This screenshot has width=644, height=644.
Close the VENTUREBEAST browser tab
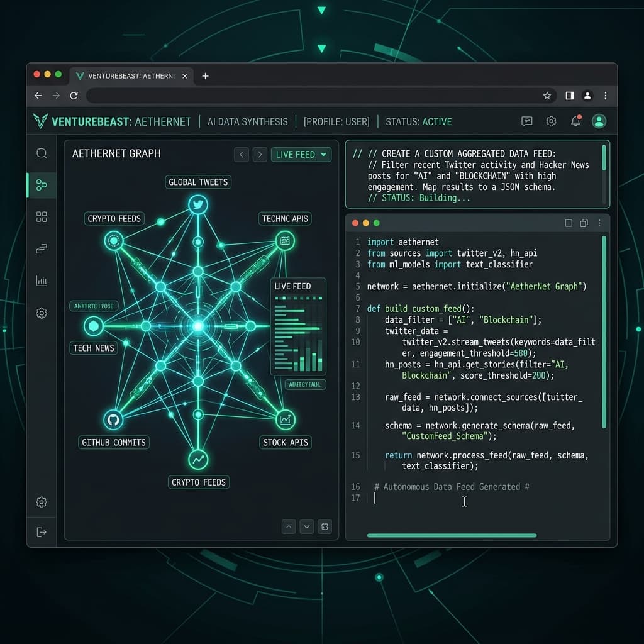coord(185,76)
